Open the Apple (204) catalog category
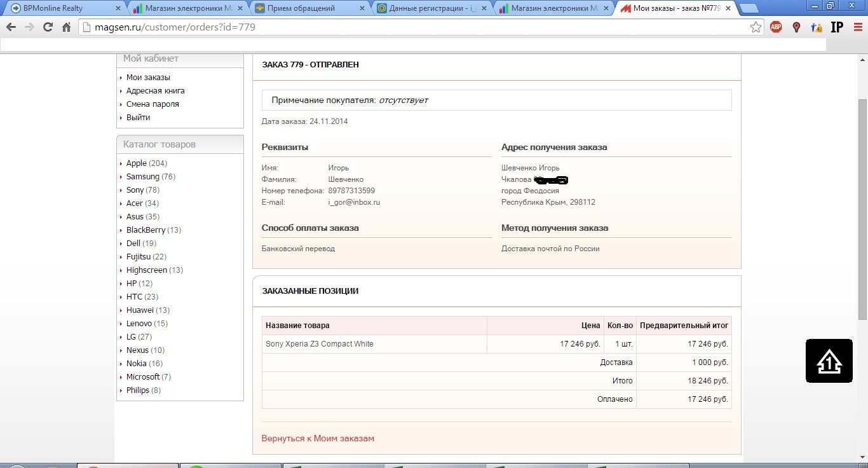Viewport: 868px width, 468px height. click(147, 163)
